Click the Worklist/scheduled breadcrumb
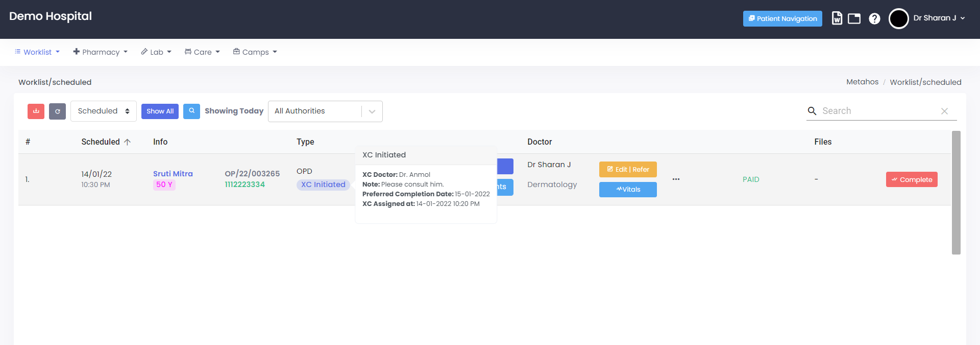Image resolution: width=980 pixels, height=345 pixels. (x=925, y=82)
